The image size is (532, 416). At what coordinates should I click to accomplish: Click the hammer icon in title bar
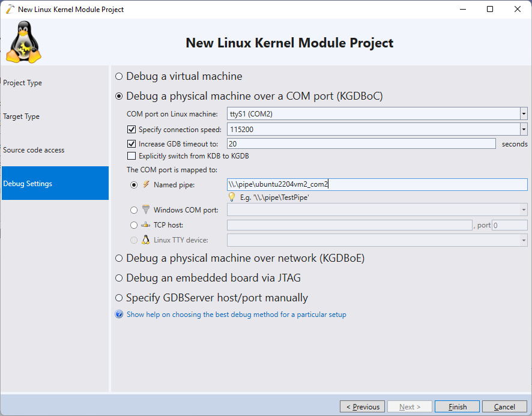[10, 9]
